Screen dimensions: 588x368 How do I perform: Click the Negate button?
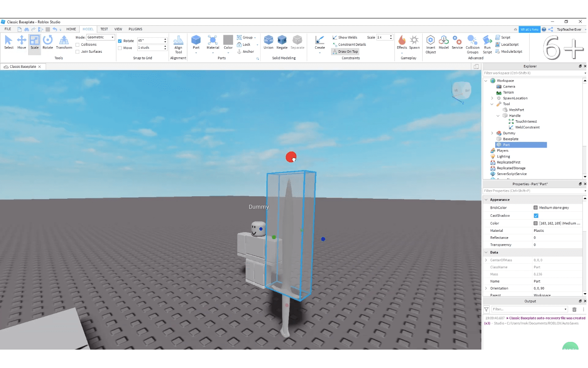pyautogui.click(x=282, y=43)
